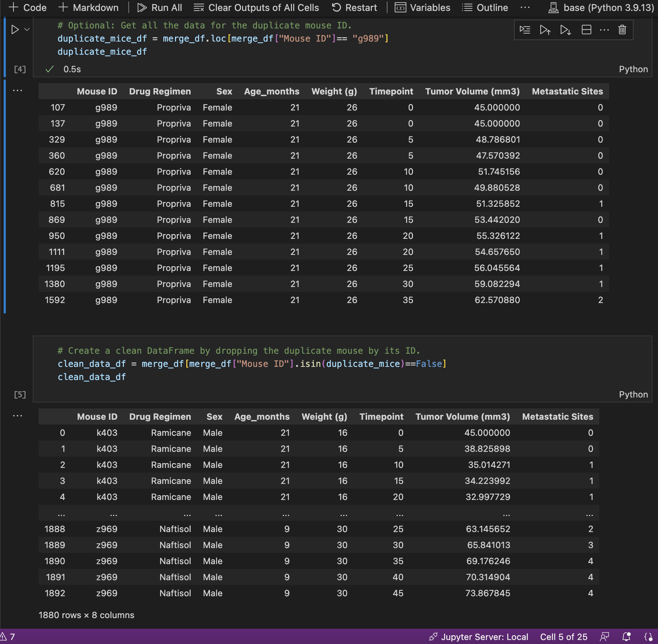The image size is (658, 644).
Task: Open the feedback icon in status bar
Action: 605,637
